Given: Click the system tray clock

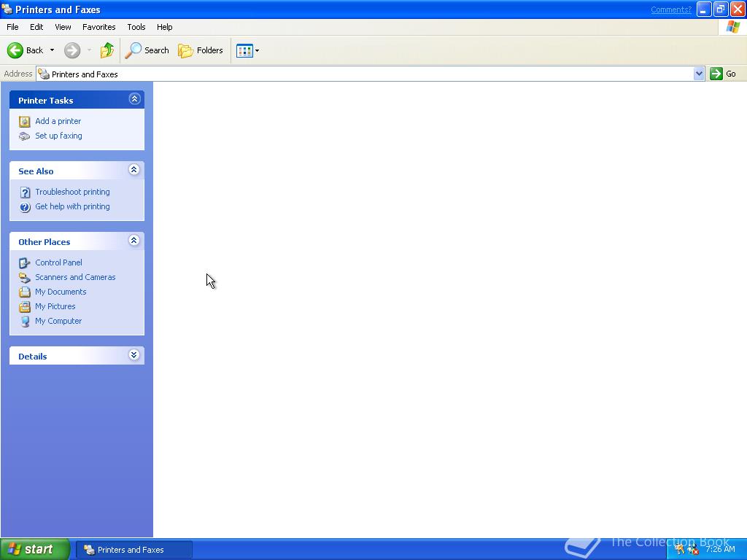Looking at the screenshot, I should point(720,549).
